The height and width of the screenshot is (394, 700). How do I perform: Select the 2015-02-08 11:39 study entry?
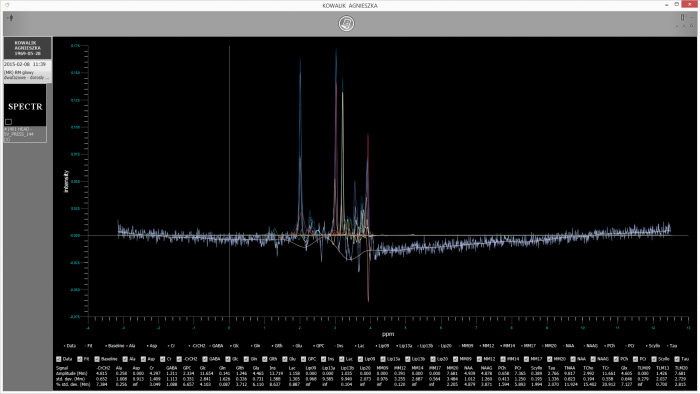tap(27, 71)
